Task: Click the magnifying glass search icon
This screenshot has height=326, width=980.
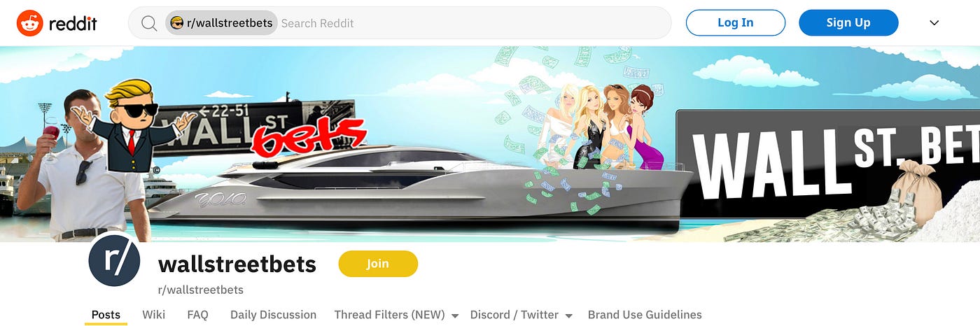Action: (149, 23)
